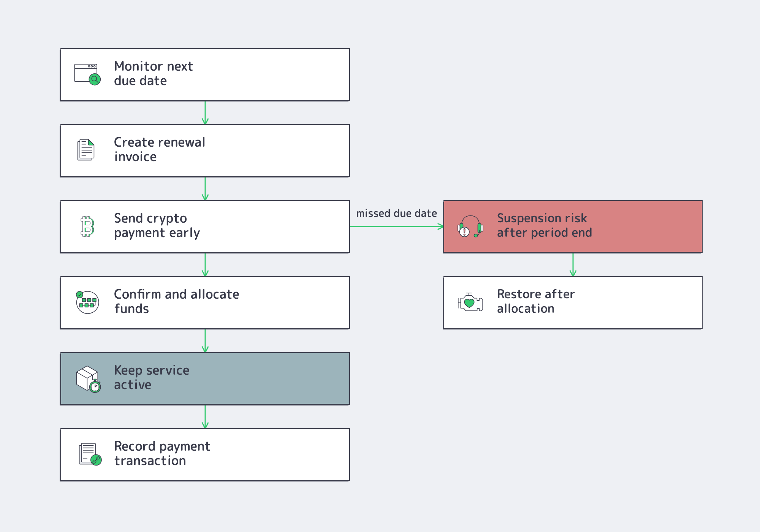Viewport: 760px width, 532px height.
Task: Select the Confirm and allocate funds step
Action: pos(205,302)
